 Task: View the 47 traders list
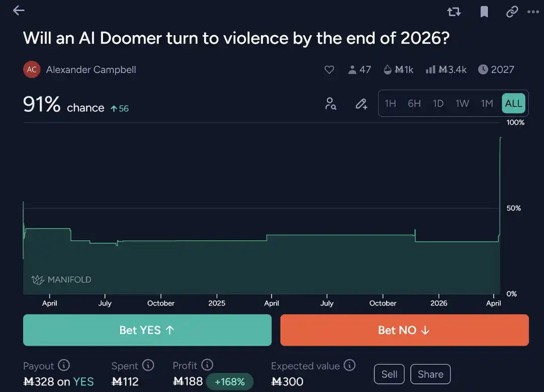point(359,70)
